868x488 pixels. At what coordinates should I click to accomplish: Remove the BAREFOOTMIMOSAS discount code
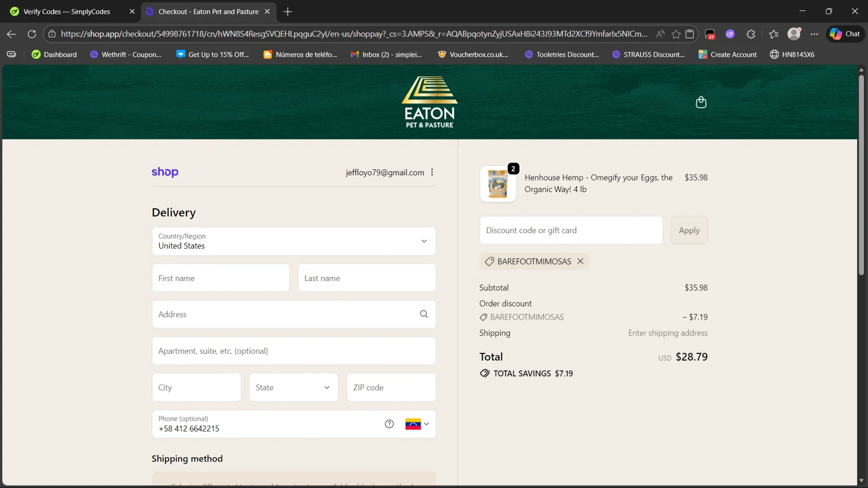click(580, 261)
